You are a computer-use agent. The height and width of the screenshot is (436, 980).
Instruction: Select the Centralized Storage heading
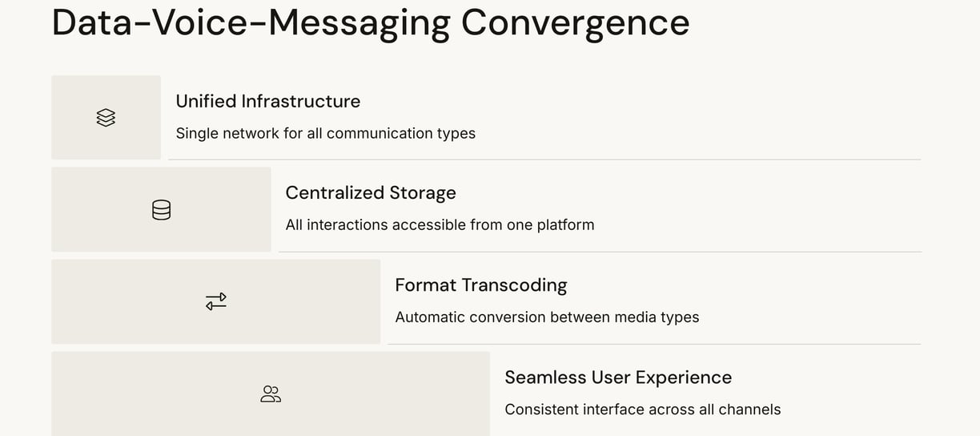[371, 193]
